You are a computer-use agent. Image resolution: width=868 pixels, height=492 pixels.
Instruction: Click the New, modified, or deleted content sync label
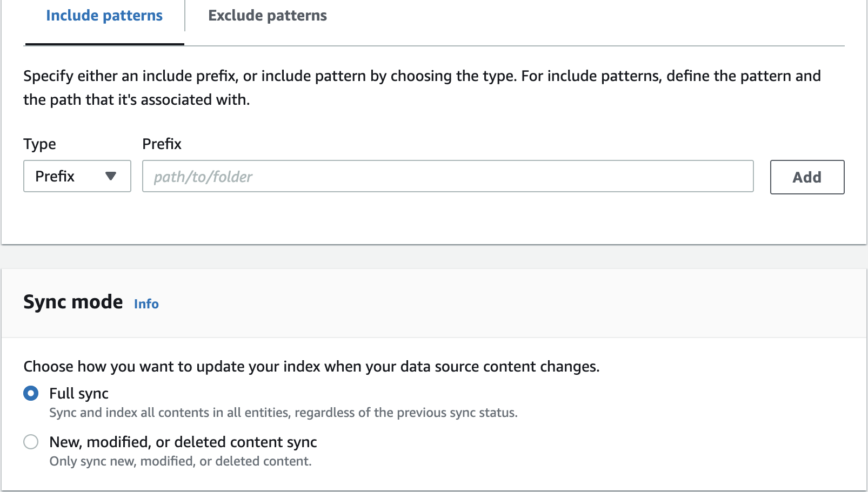tap(183, 442)
